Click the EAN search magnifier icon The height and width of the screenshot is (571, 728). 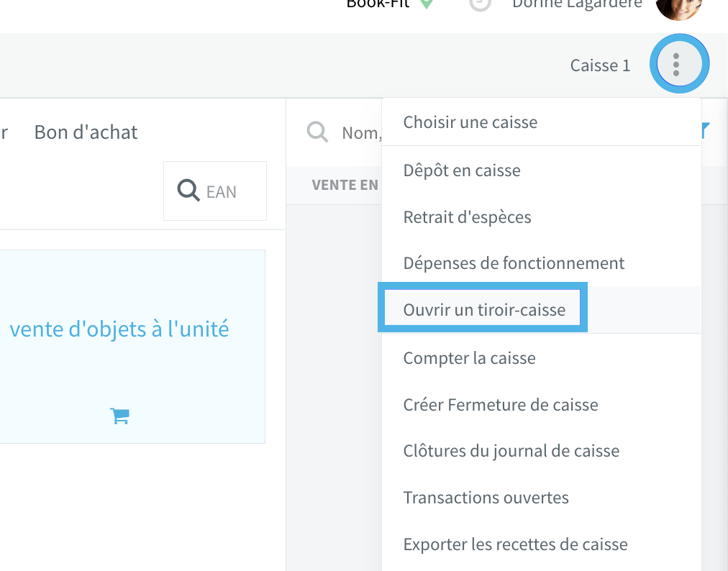click(188, 191)
